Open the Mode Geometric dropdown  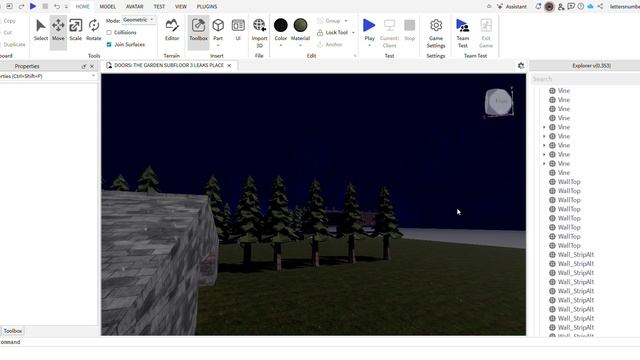139,20
